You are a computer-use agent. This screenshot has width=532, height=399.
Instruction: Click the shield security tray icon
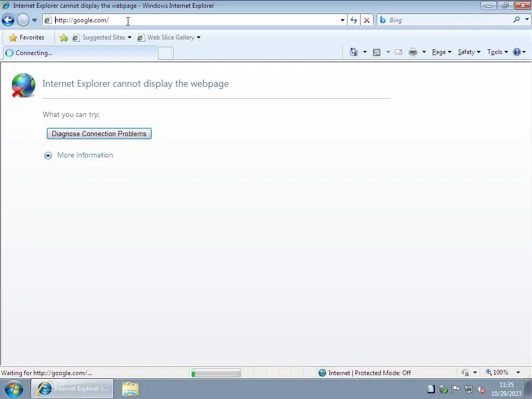444,390
